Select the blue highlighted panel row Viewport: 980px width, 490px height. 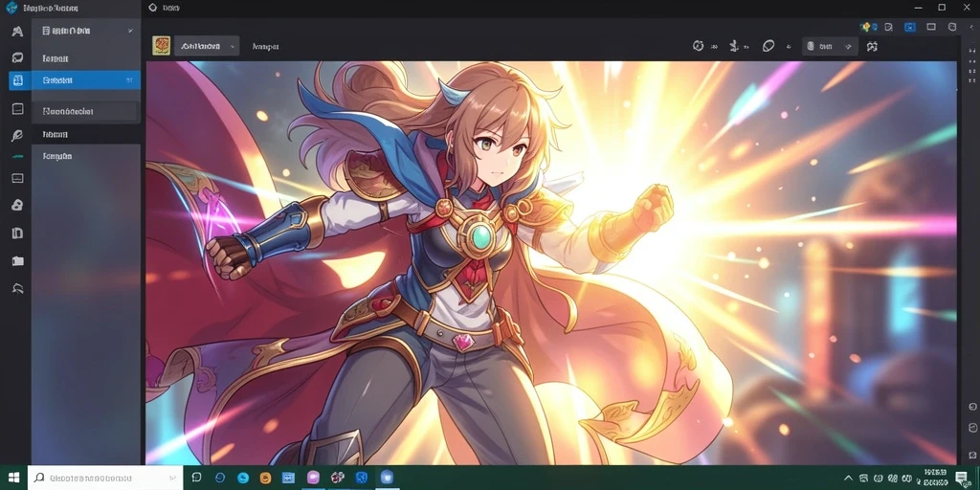[x=86, y=80]
